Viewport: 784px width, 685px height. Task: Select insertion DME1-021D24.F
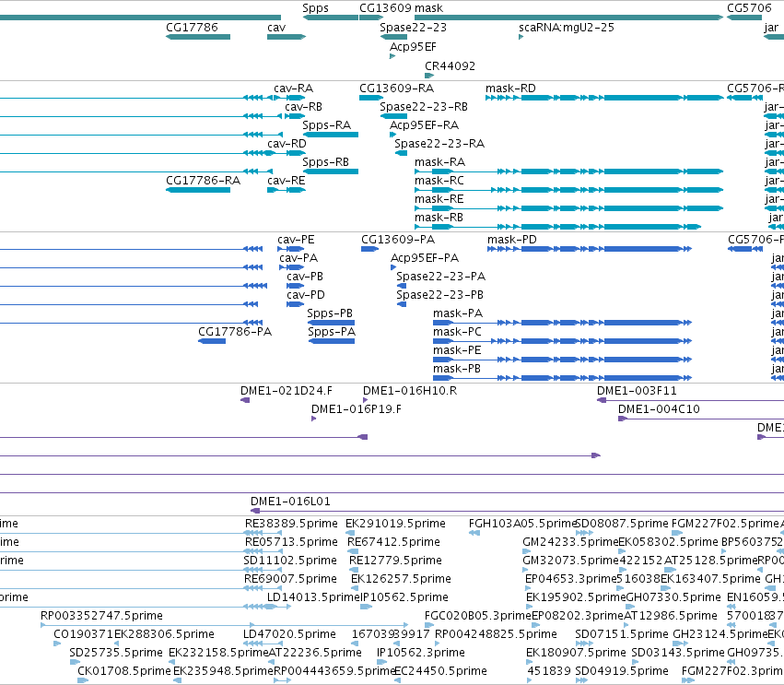[287, 391]
